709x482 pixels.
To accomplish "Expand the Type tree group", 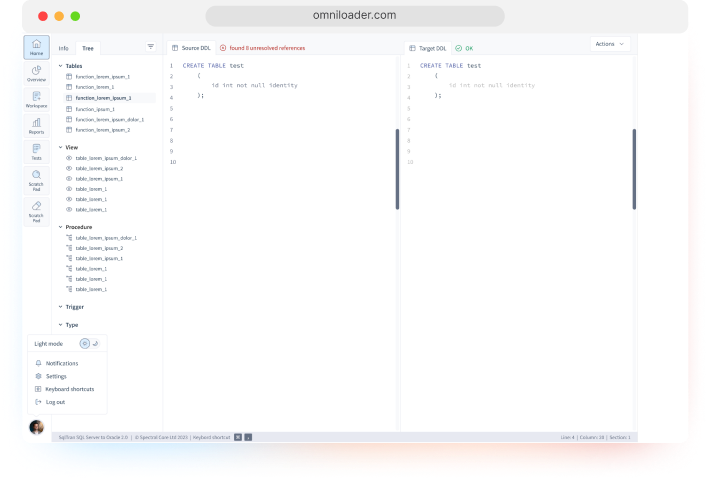I will 61,325.
